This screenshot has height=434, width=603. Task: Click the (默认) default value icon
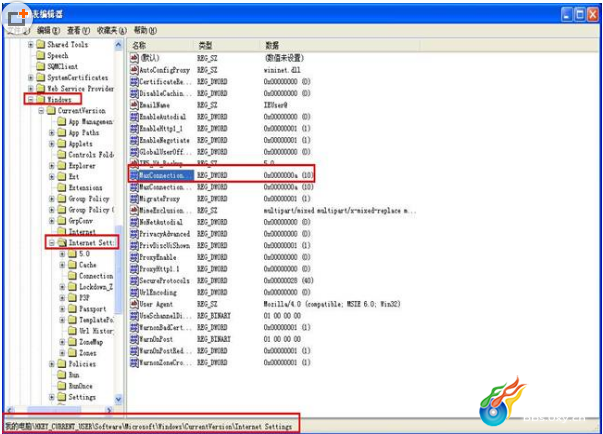tap(134, 58)
